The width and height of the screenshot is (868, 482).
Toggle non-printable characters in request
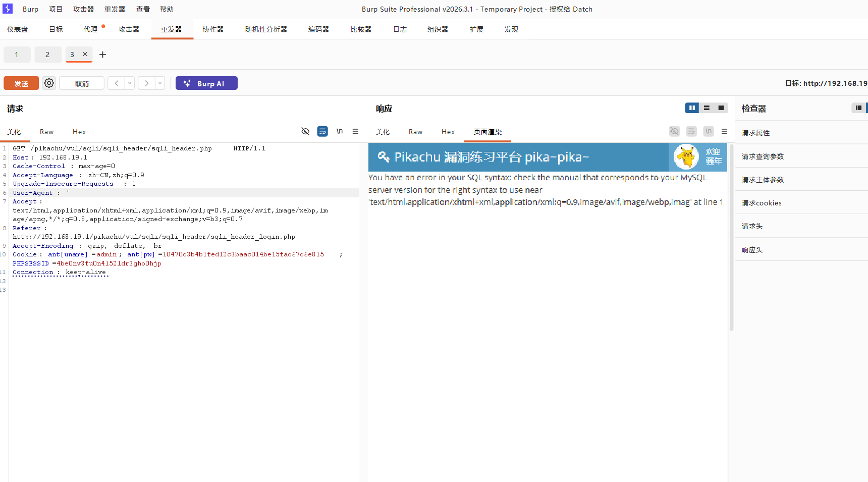tap(305, 131)
